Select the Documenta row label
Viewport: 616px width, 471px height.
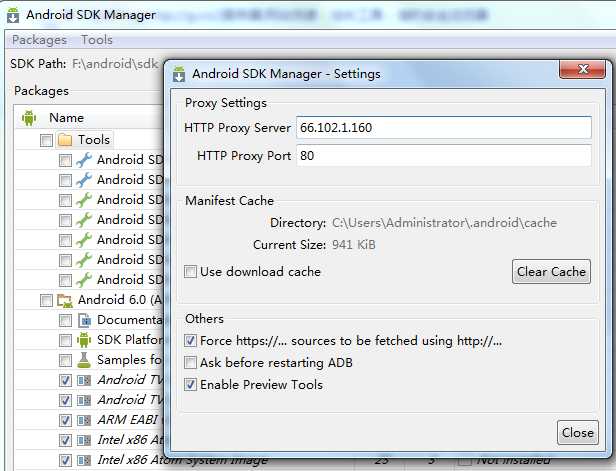[130, 320]
